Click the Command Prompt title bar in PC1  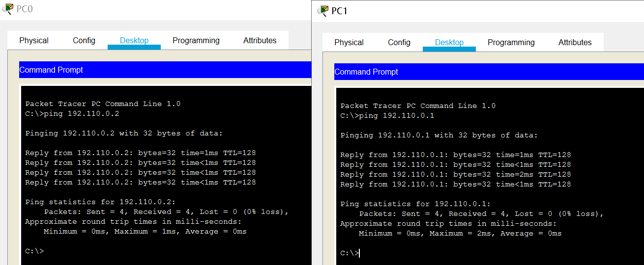point(489,72)
